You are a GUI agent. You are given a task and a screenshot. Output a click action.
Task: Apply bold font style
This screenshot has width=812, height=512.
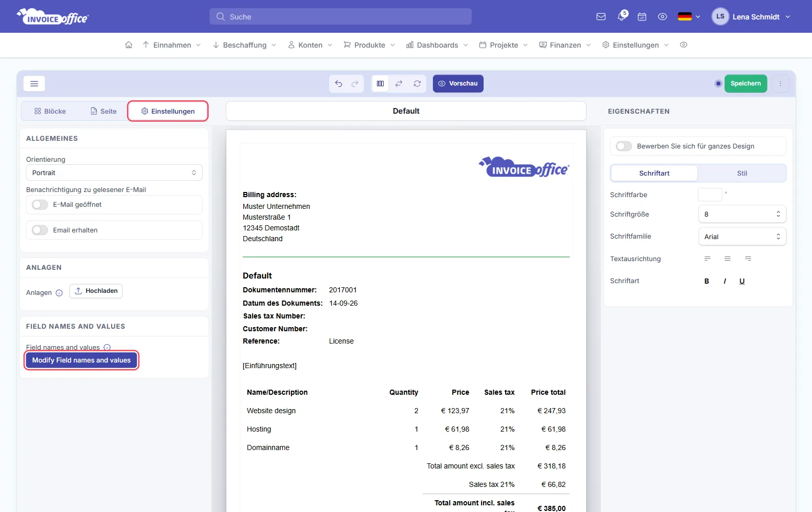point(707,281)
